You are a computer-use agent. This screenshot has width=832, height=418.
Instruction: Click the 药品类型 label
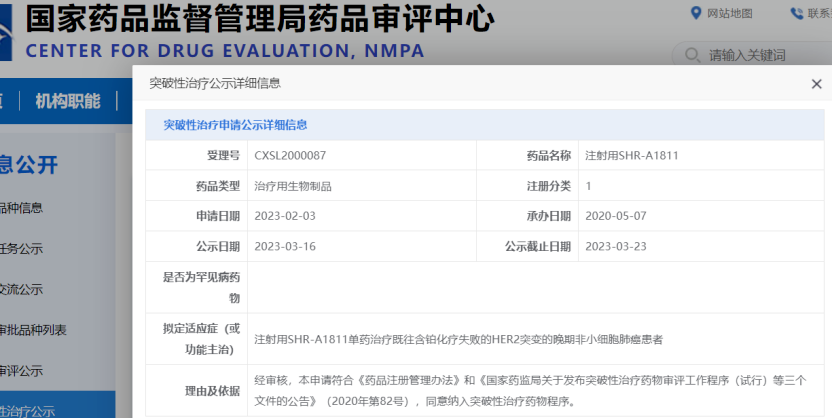218,186
